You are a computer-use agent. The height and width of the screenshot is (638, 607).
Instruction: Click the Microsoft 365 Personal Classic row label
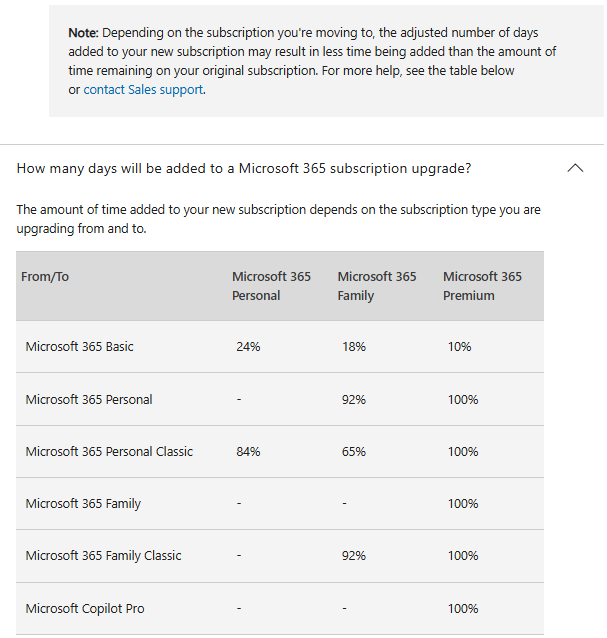point(109,452)
